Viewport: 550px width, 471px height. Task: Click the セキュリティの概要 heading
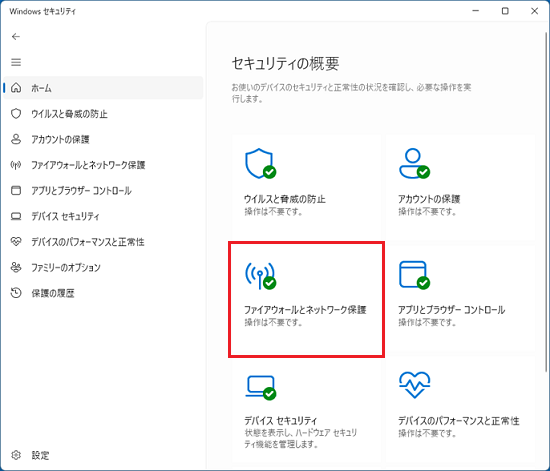[x=286, y=64]
